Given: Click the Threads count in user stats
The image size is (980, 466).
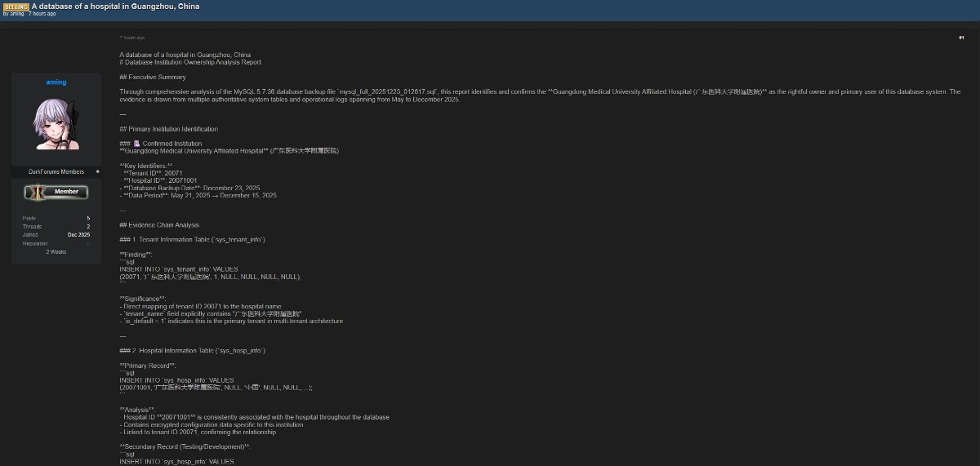Looking at the screenshot, I should click(x=88, y=227).
